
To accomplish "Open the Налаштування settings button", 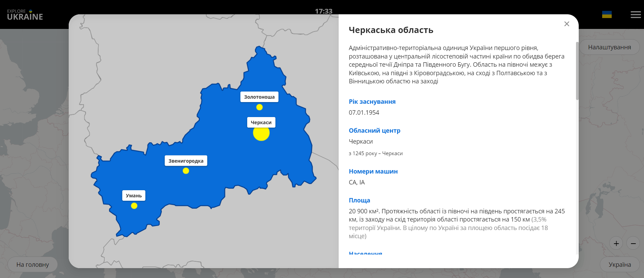I will coord(609,47).
